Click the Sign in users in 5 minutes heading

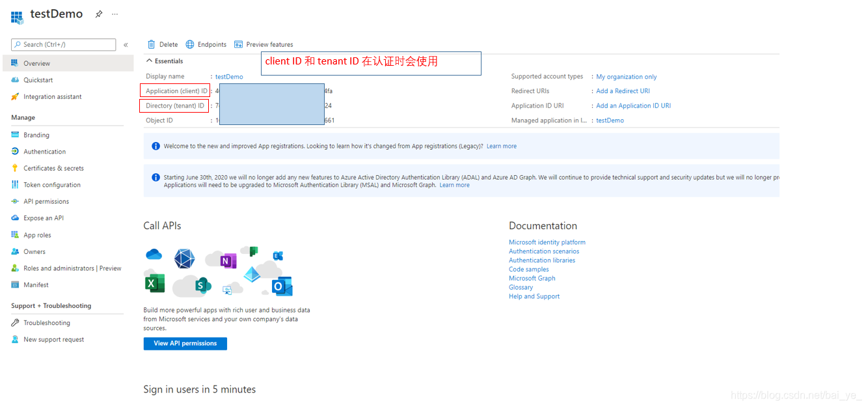tap(200, 389)
